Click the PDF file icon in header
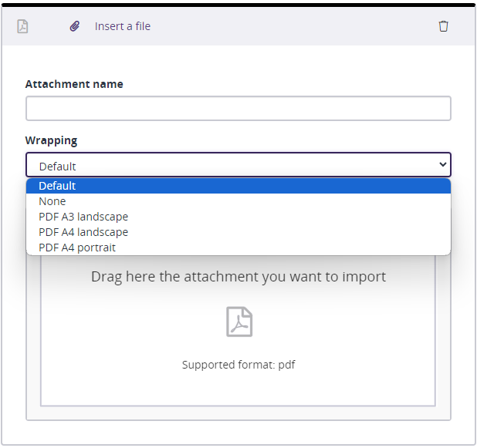 coord(22,26)
